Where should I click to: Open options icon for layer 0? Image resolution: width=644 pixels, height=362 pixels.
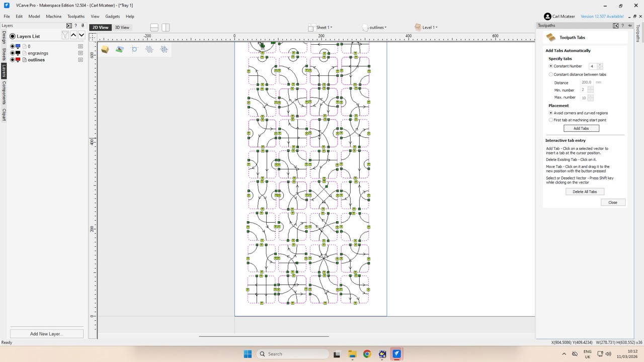80,46
